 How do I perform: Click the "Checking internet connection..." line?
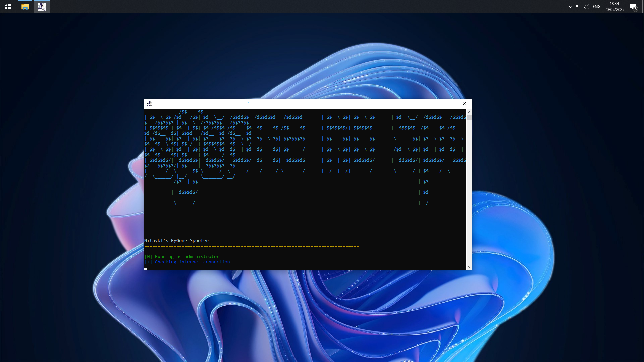point(191,262)
